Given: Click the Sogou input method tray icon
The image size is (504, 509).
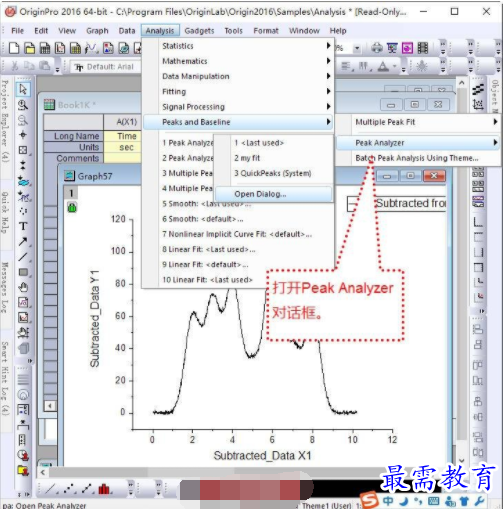Looking at the screenshot, I should (369, 500).
